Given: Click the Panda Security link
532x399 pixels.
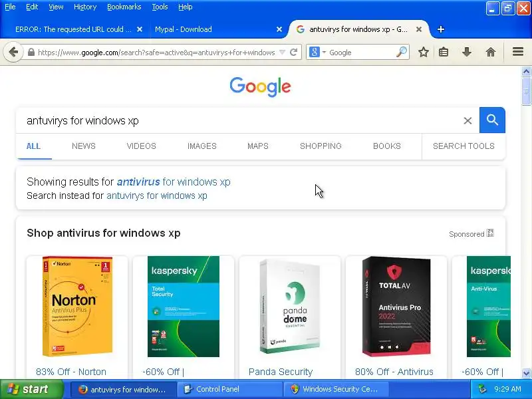Looking at the screenshot, I should click(280, 372).
